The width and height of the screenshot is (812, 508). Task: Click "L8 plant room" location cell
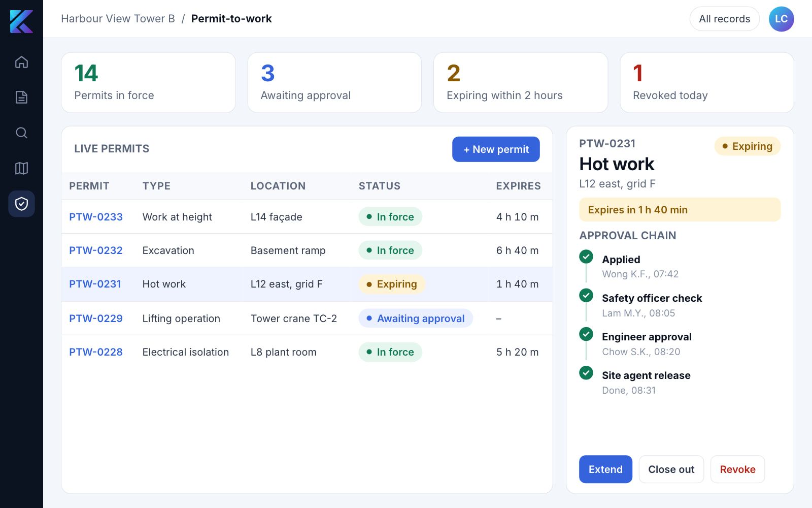pyautogui.click(x=283, y=352)
